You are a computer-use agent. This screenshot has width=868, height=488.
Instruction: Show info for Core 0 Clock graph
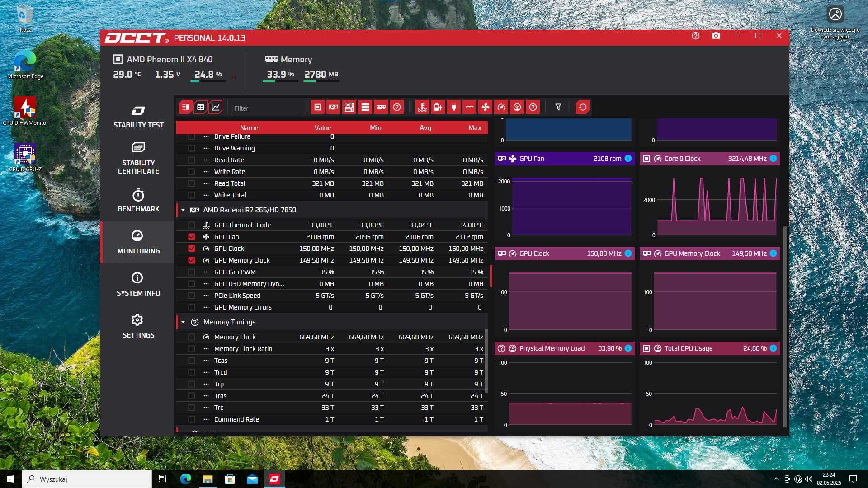[774, 159]
